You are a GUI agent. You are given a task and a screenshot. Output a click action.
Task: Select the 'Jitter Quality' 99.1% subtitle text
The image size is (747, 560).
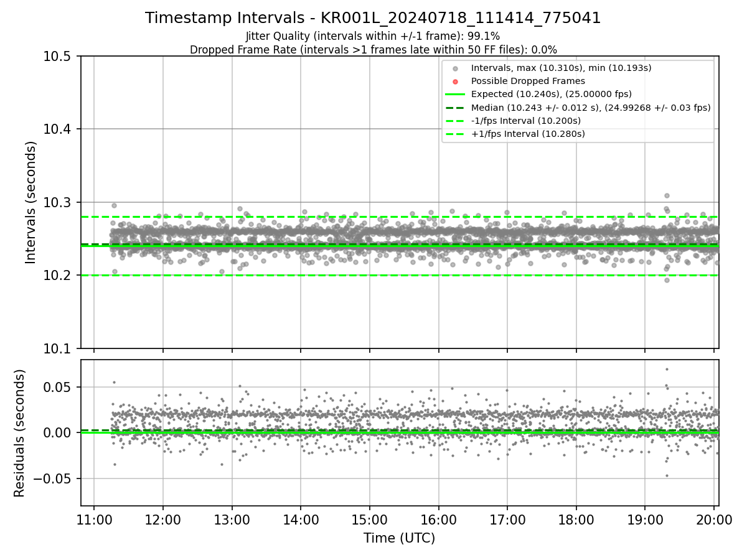coord(373,36)
